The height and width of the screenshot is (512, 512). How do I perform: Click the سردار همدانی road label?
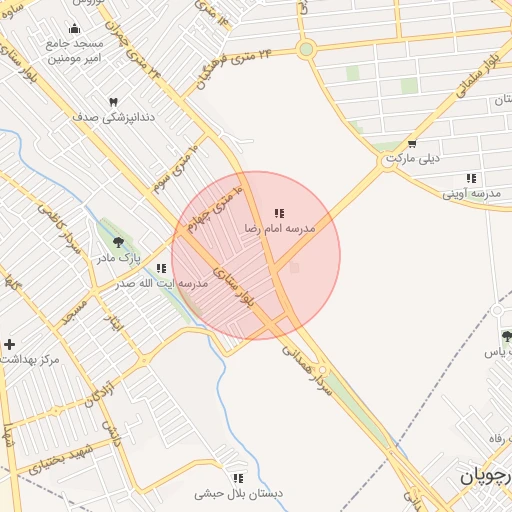[307, 371]
